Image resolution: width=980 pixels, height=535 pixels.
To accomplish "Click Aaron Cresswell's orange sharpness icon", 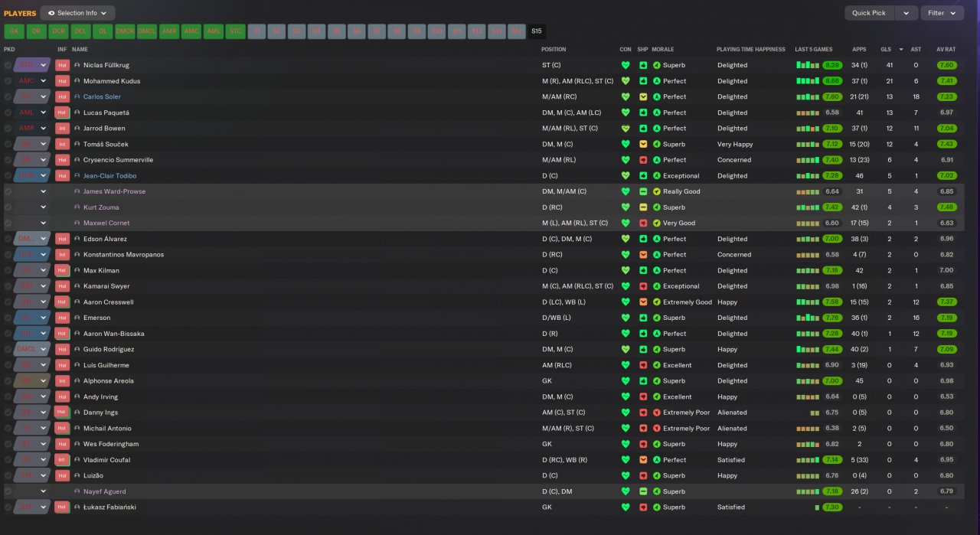I will pyautogui.click(x=643, y=302).
